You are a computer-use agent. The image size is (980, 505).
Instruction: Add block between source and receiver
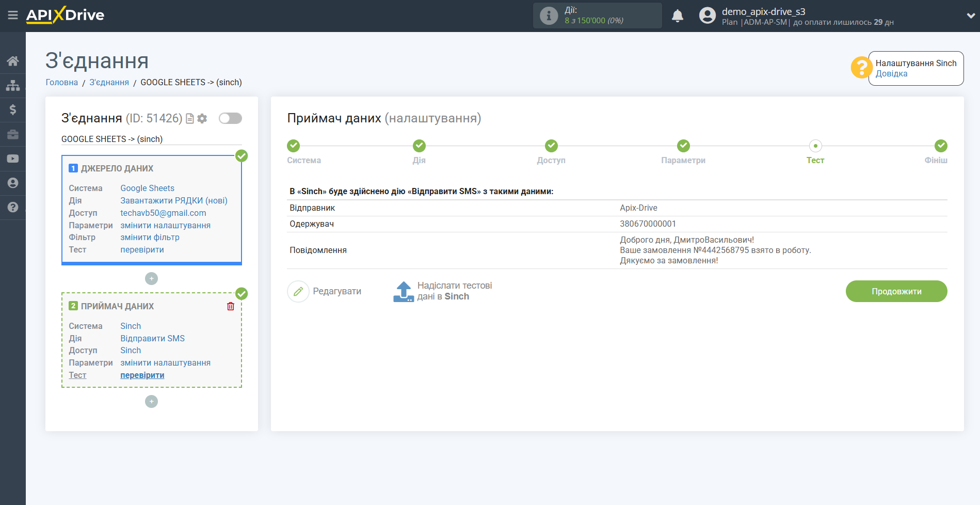(151, 279)
